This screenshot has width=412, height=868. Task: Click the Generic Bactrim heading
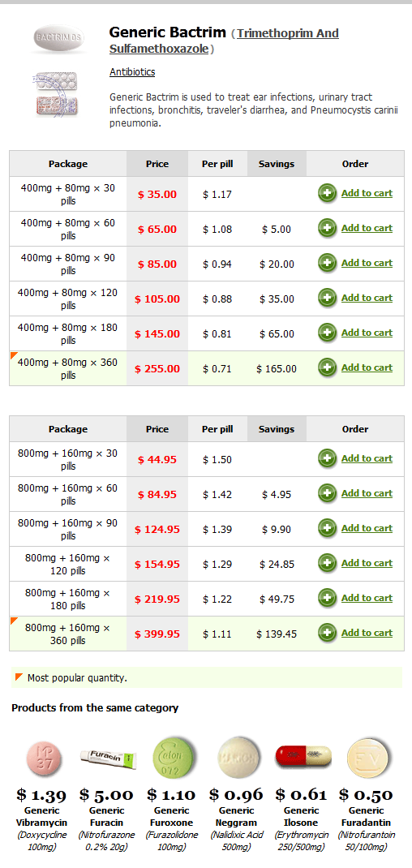coord(168,32)
